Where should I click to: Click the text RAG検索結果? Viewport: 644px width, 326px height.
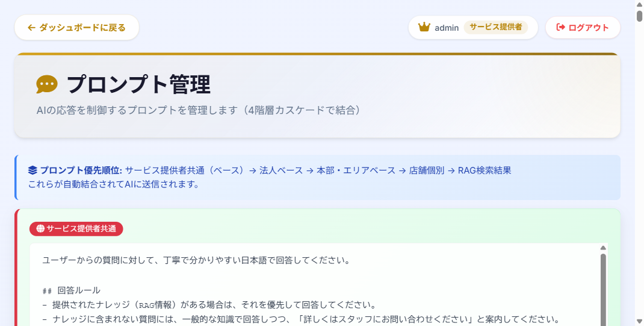tap(485, 170)
